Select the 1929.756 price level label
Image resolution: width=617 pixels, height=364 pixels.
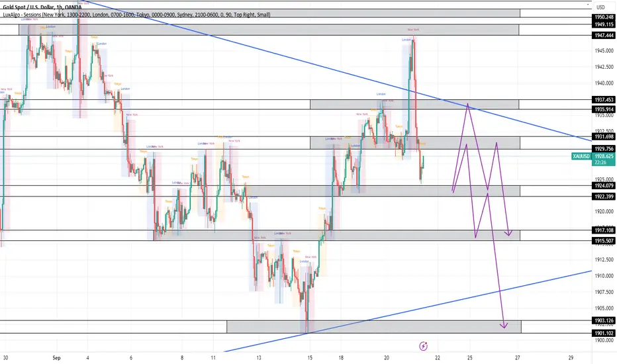coord(603,149)
